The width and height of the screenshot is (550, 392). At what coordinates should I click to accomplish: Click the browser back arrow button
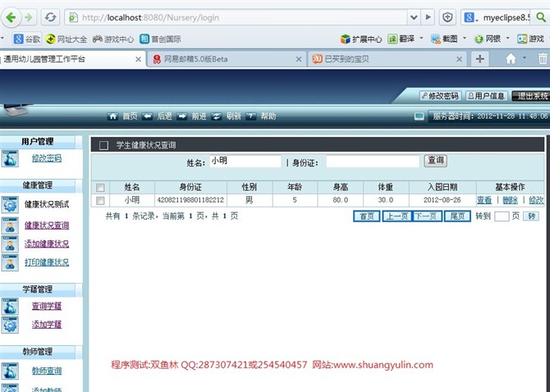click(x=11, y=17)
